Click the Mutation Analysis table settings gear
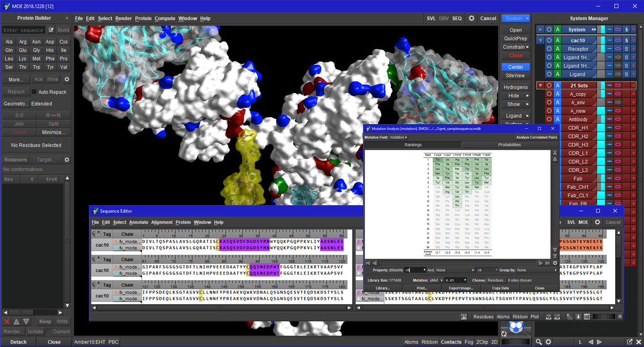 (555, 263)
